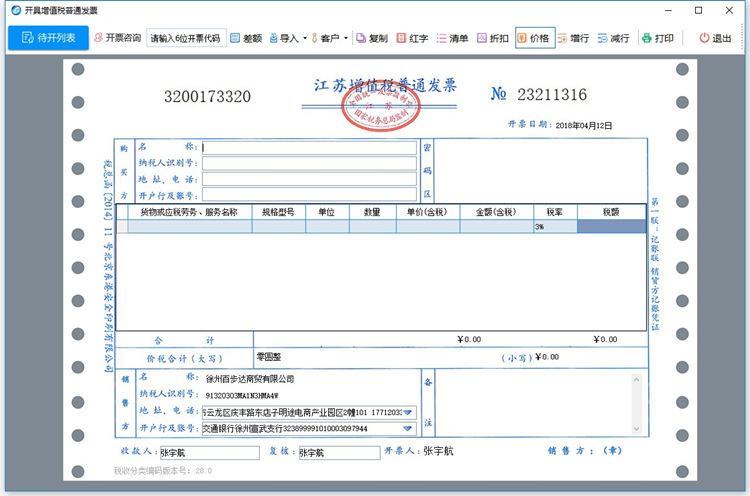The width and height of the screenshot is (750, 496).
Task: Click the 红字 red-letter invoice icon
Action: click(401, 38)
